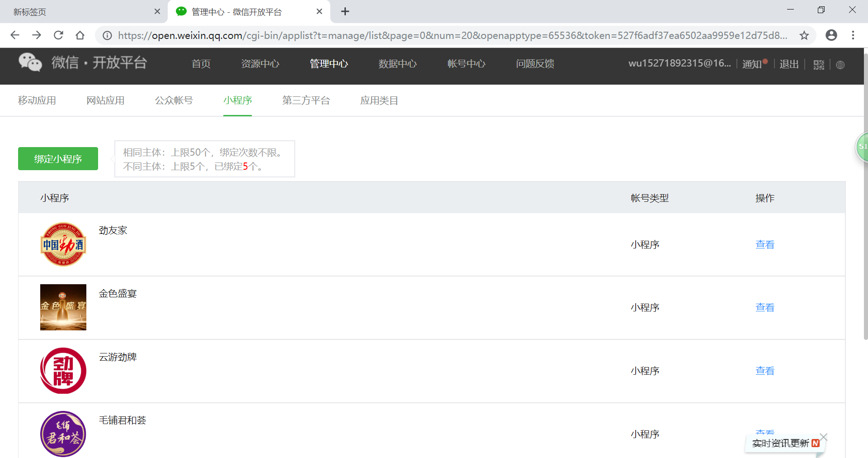Image resolution: width=868 pixels, height=458 pixels.
Task: Switch to the 公众帐号 tab
Action: click(174, 100)
